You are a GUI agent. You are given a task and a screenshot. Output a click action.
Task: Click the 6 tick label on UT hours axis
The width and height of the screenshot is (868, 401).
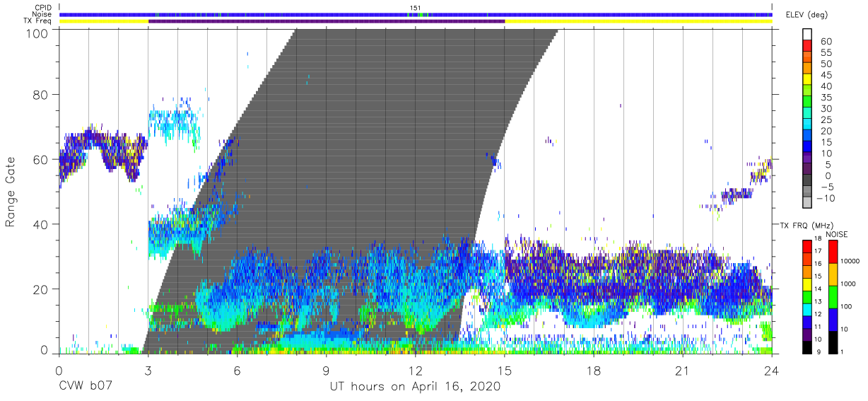[237, 371]
